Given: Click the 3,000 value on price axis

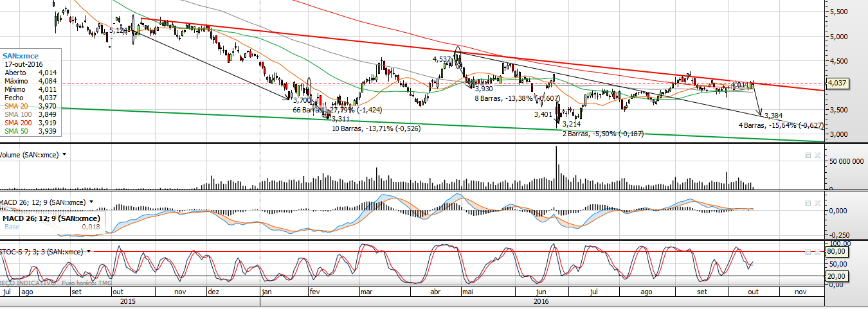Looking at the screenshot, I should (838, 135).
